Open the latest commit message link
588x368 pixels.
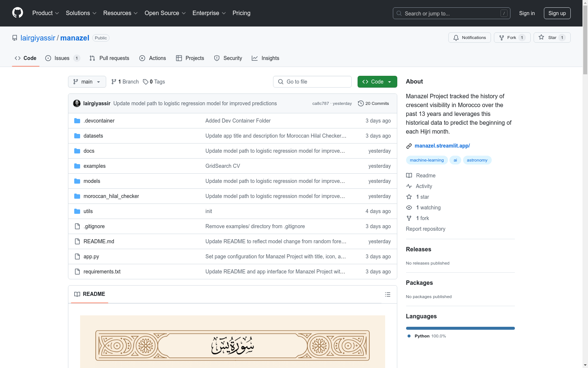coord(195,103)
